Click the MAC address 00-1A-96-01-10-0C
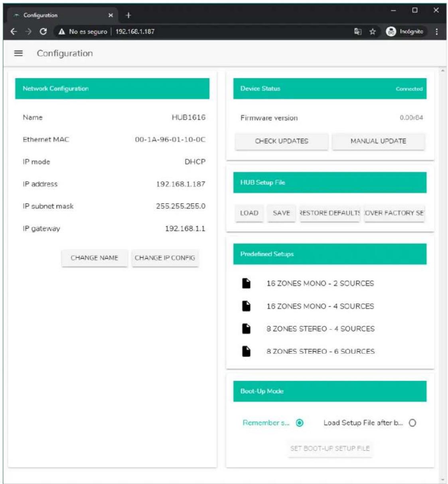This screenshot has height=484, width=448. (x=170, y=139)
